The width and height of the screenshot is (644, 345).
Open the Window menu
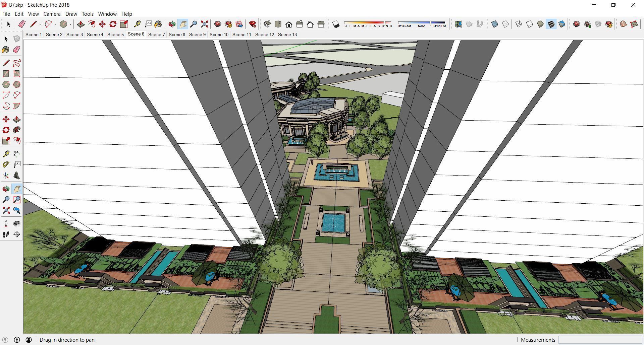[107, 14]
